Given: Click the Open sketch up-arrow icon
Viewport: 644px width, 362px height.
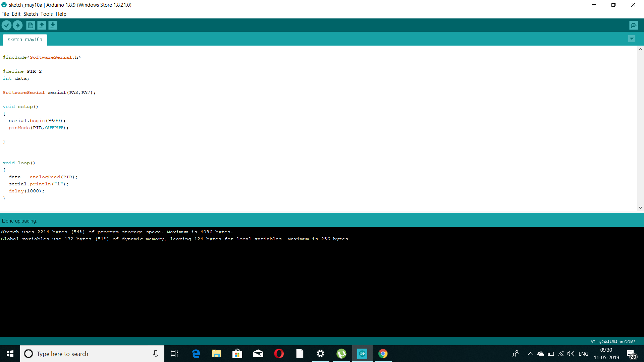Looking at the screenshot, I should click(42, 25).
